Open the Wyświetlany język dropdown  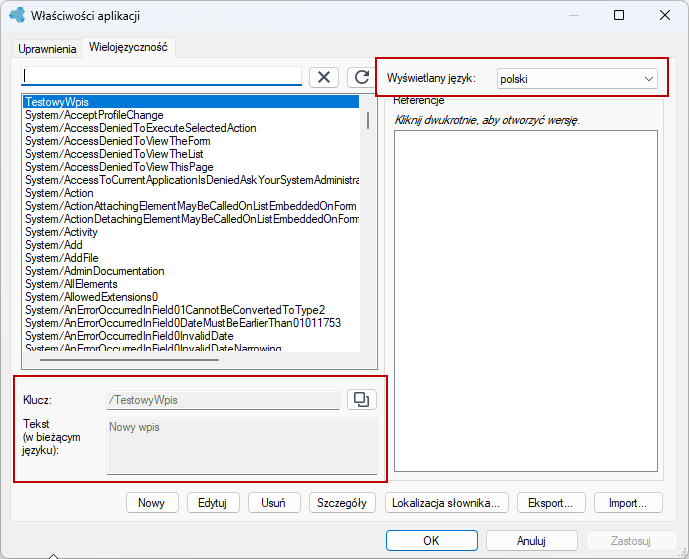click(577, 79)
